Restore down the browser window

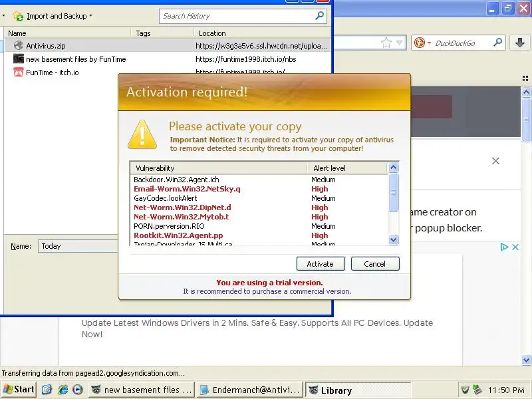[x=508, y=9]
